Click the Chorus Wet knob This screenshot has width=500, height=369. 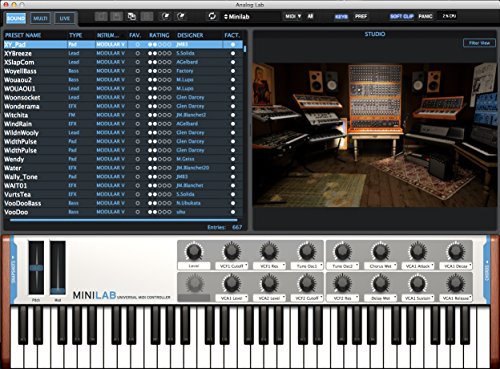[380, 251]
